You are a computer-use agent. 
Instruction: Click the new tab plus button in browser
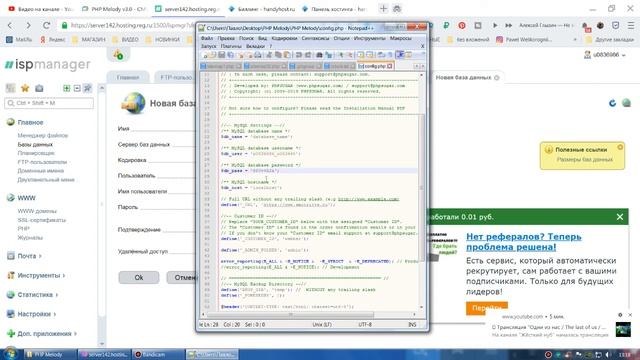[x=383, y=9]
